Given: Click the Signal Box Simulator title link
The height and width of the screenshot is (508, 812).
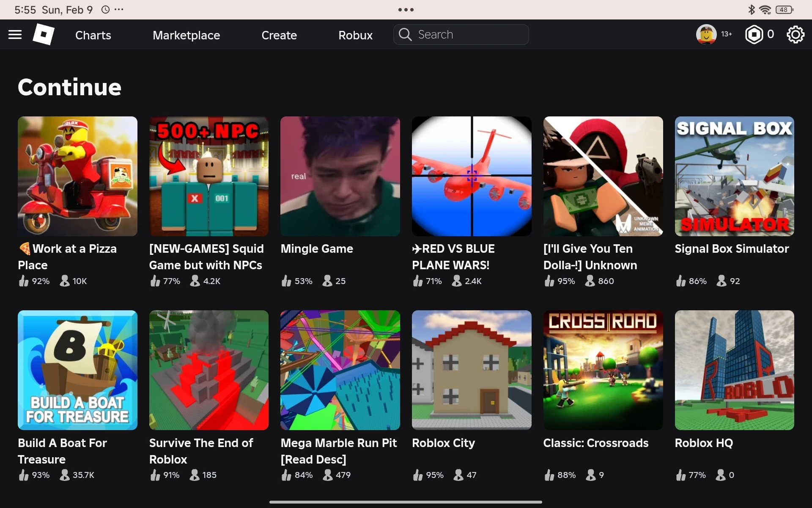Looking at the screenshot, I should [732, 249].
